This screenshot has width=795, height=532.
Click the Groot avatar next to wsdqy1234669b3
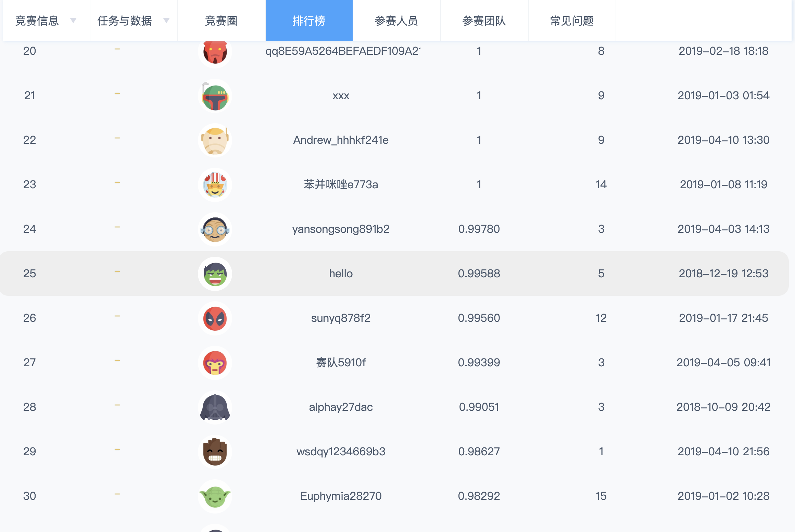(x=215, y=452)
